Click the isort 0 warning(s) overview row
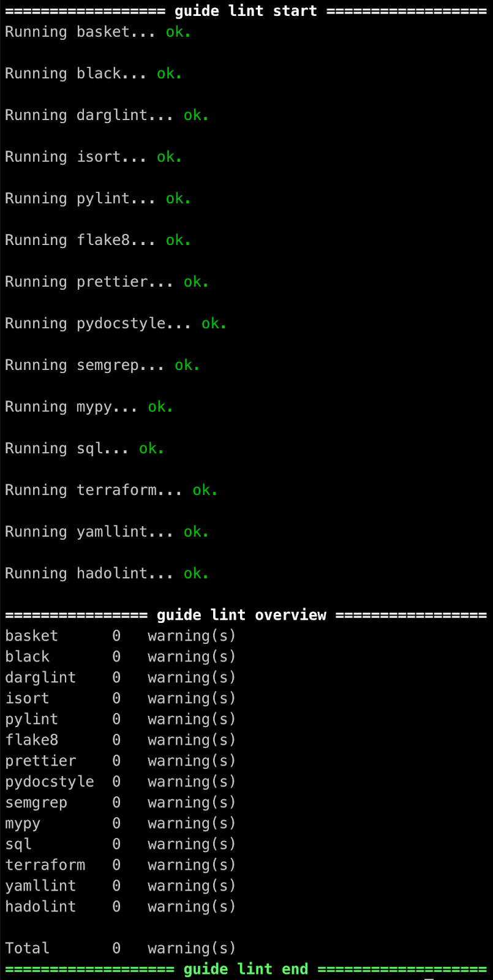The width and height of the screenshot is (493, 980). click(x=120, y=698)
